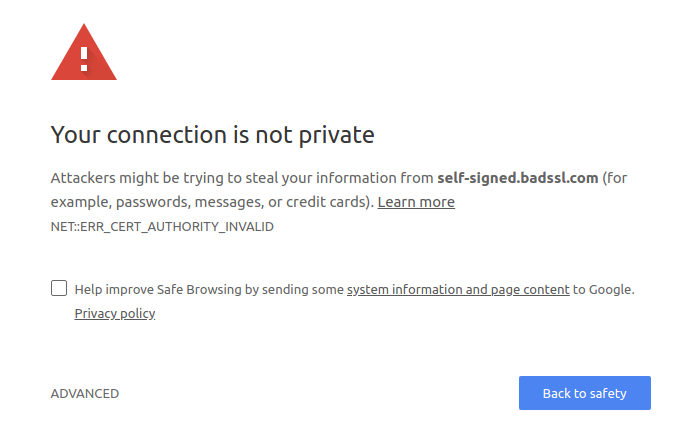Click the "Your connection is not private" heading
This screenshot has width=678, height=437.
tap(212, 134)
